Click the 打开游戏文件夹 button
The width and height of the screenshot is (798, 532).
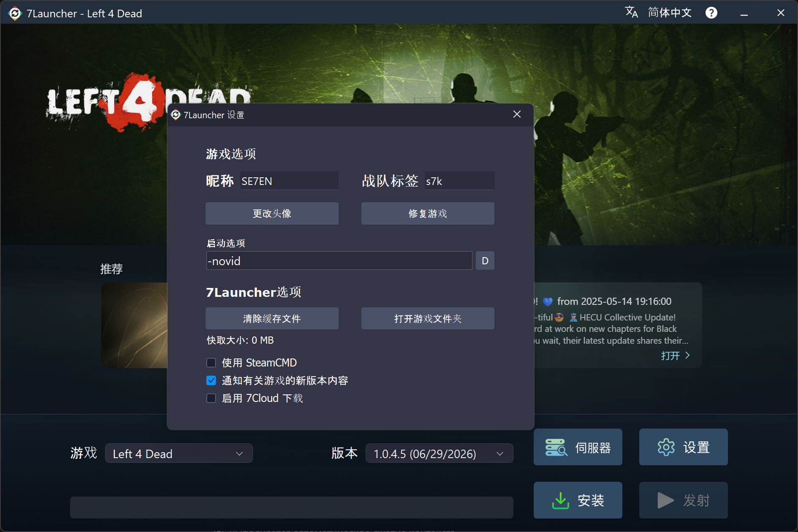tap(428, 318)
